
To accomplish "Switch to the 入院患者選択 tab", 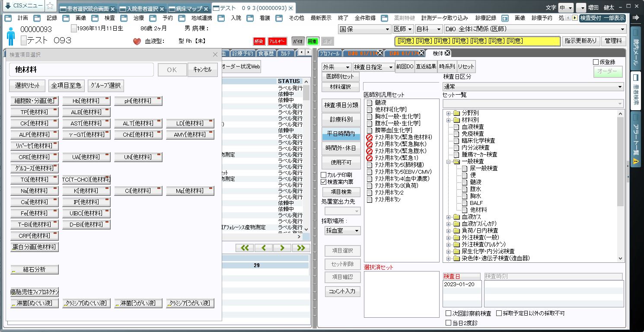I will coord(142,9).
